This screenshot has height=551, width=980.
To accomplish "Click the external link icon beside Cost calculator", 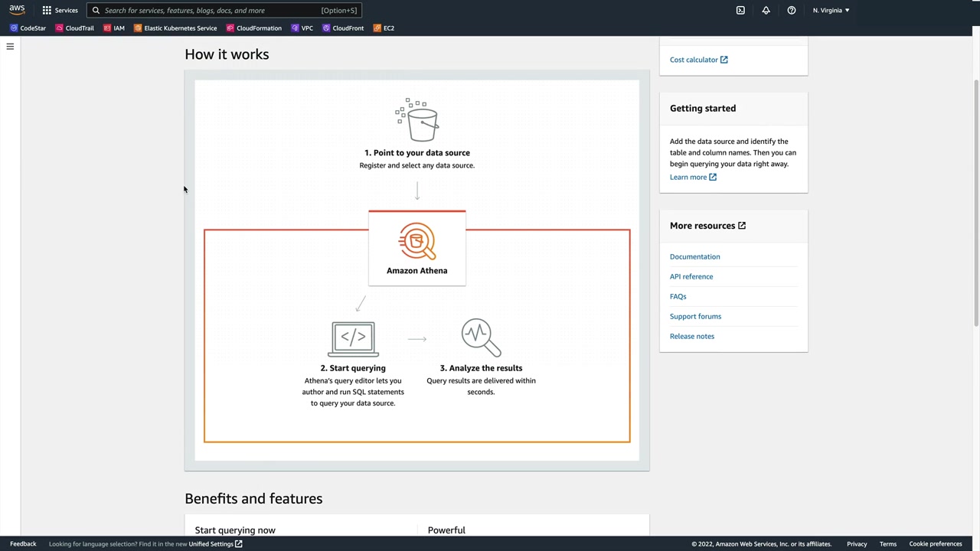I will coord(724,60).
